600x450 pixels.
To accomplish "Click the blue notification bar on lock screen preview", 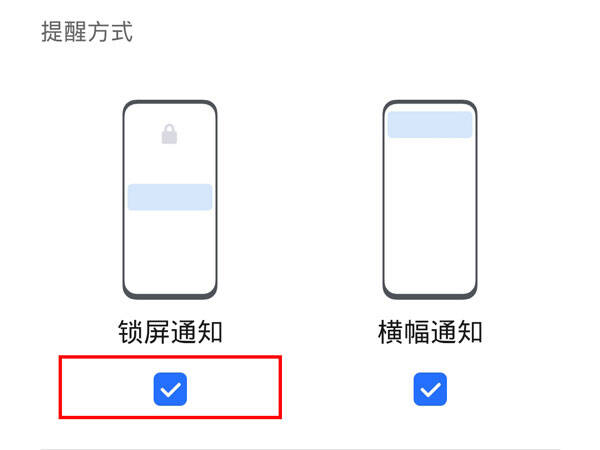I will (170, 197).
